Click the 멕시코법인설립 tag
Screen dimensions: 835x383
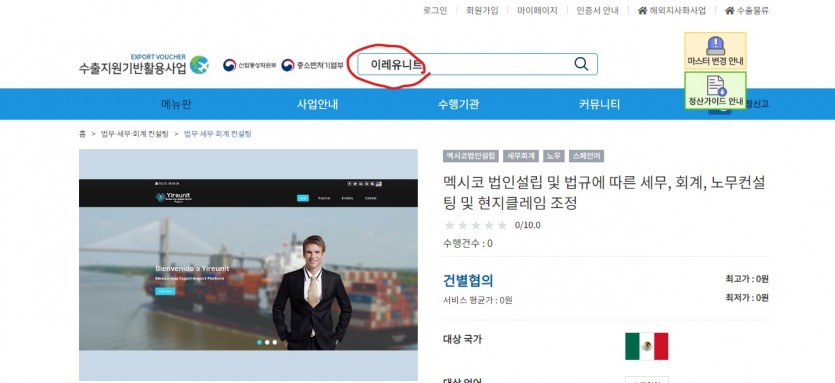point(471,156)
